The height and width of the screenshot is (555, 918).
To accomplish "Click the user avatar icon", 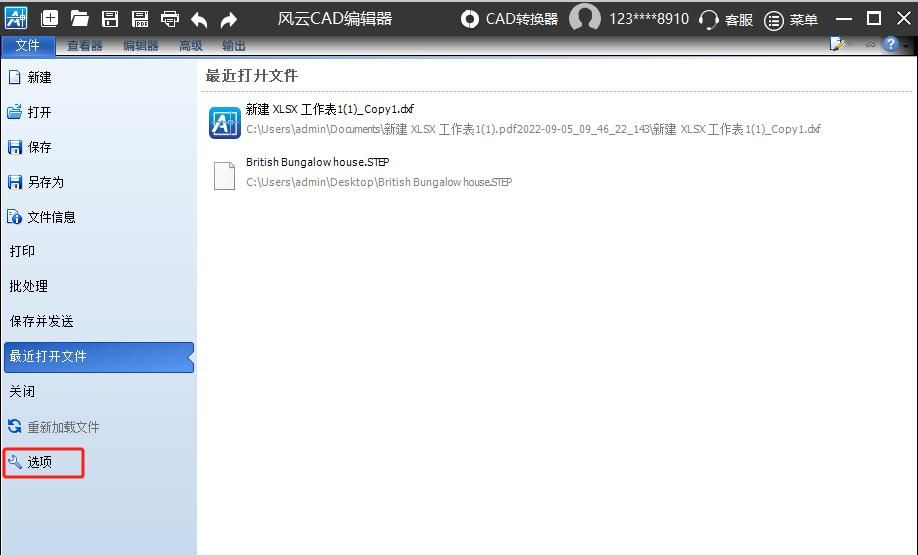I will 584,18.
